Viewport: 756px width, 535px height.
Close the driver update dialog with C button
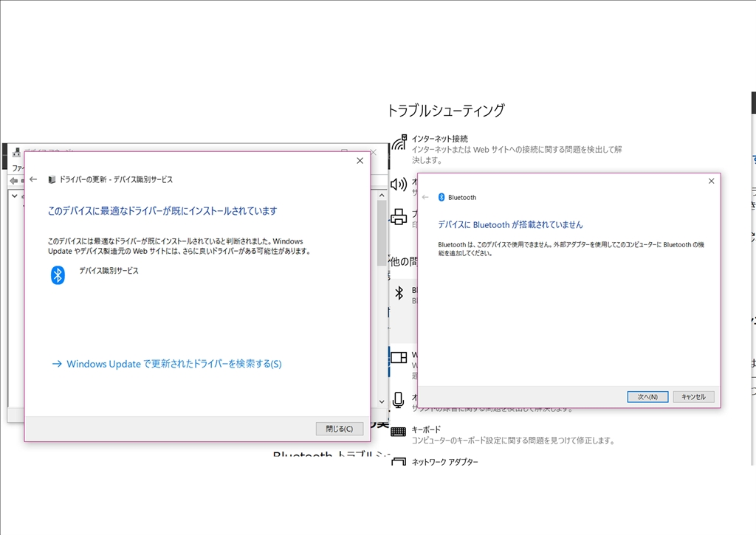coord(340,429)
